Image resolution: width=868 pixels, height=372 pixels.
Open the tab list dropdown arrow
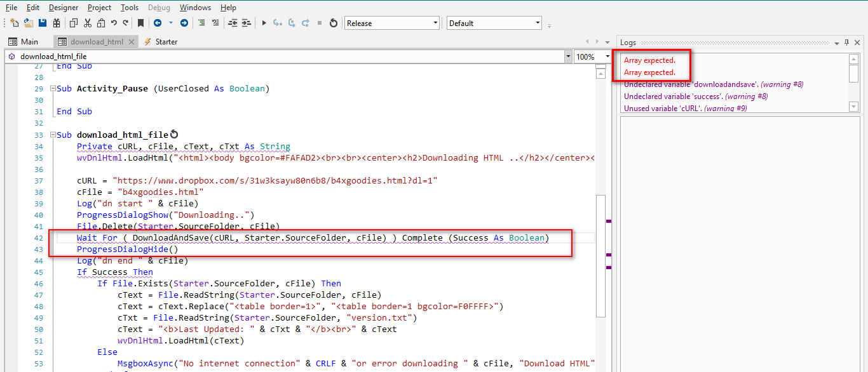point(608,41)
